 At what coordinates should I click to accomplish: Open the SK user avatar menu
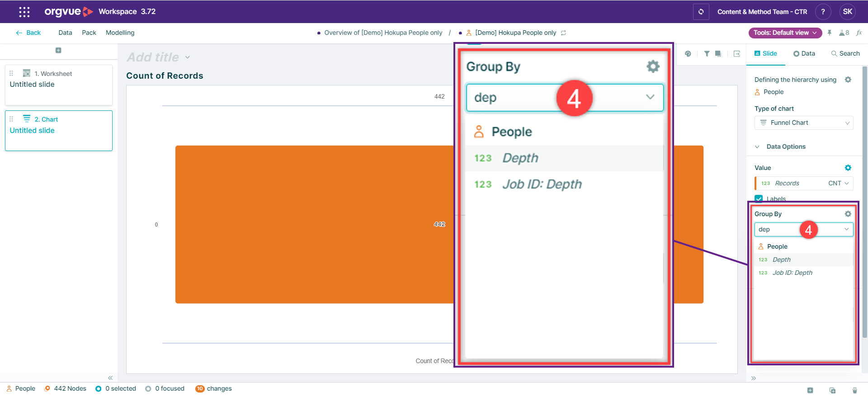[848, 12]
